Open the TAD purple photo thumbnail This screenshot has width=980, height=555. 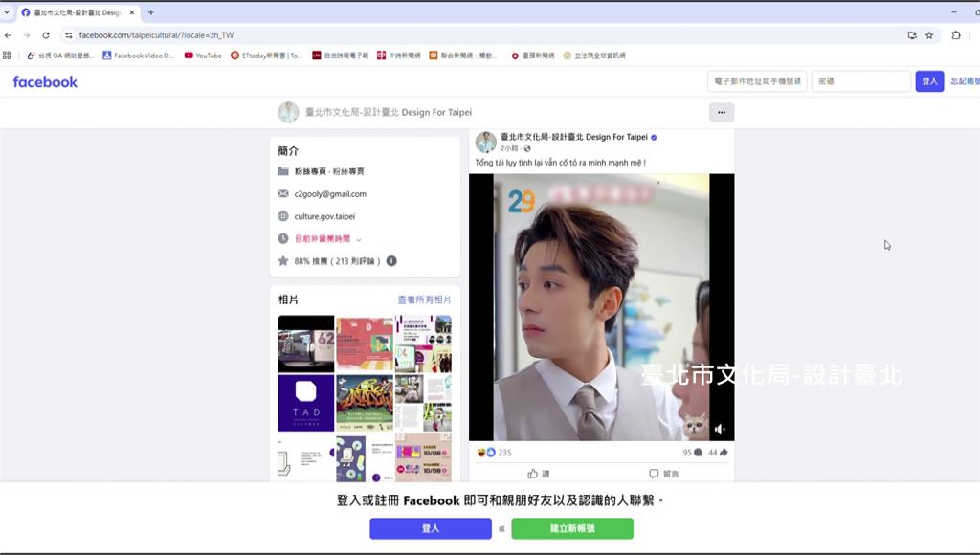pos(306,403)
